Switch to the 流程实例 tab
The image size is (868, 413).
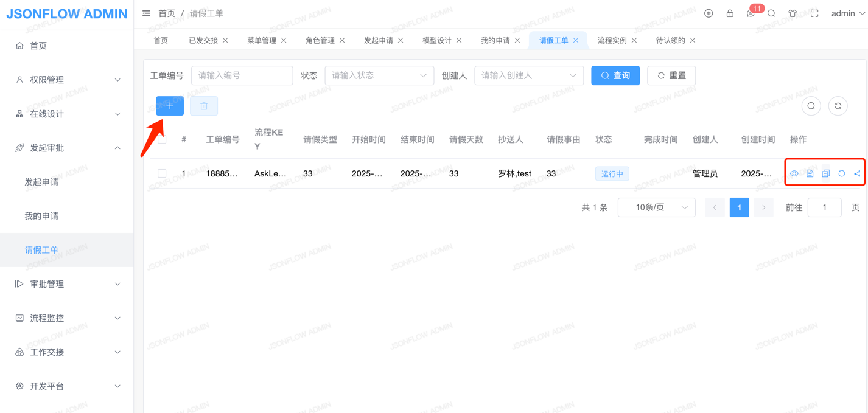612,41
